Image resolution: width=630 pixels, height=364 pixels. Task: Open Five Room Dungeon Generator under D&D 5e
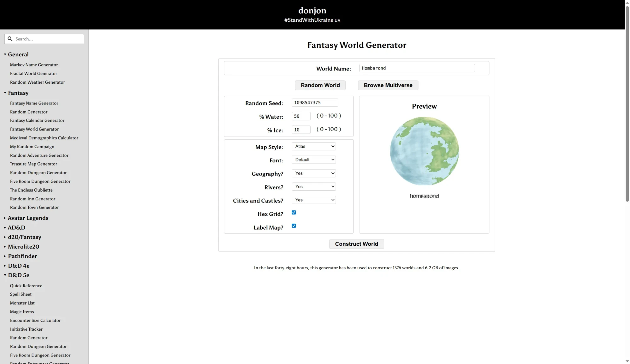click(x=40, y=355)
